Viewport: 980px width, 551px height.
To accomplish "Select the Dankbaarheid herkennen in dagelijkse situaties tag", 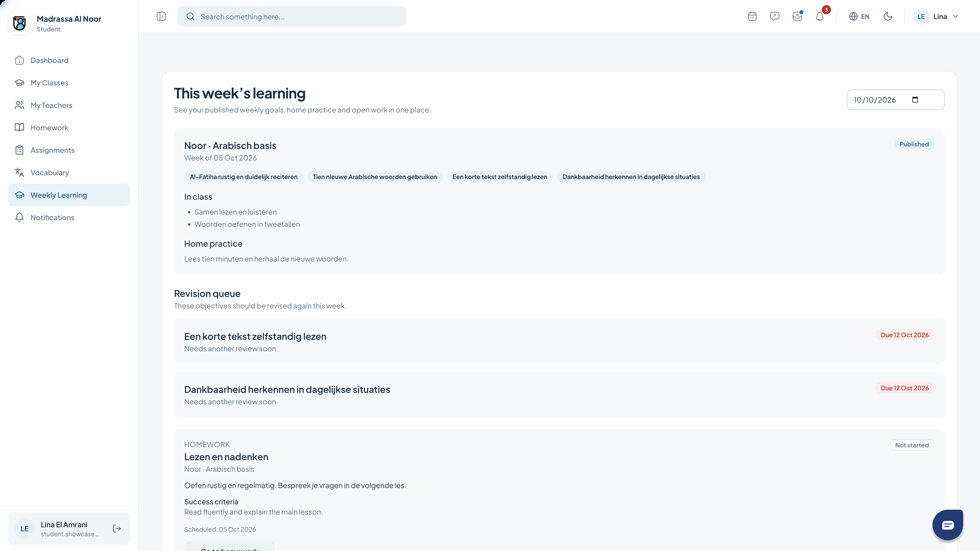I will [631, 177].
